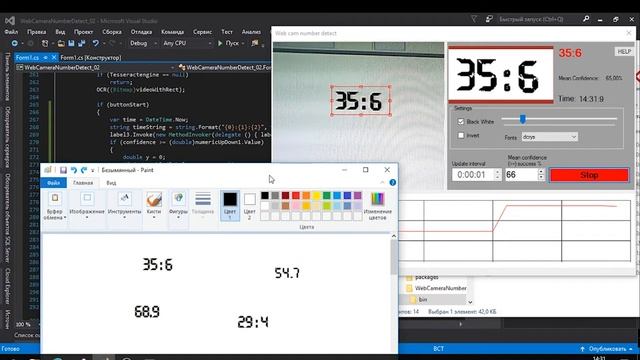Image resolution: width=640 pixels, height=360 pixels.
Task: Select Цвет 1 color box in Paint
Action: pos(230,206)
